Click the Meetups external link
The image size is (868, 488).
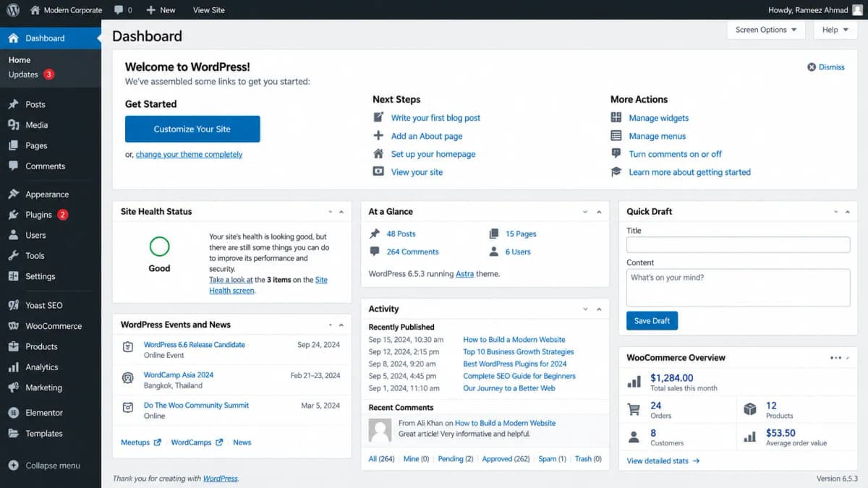tap(140, 442)
